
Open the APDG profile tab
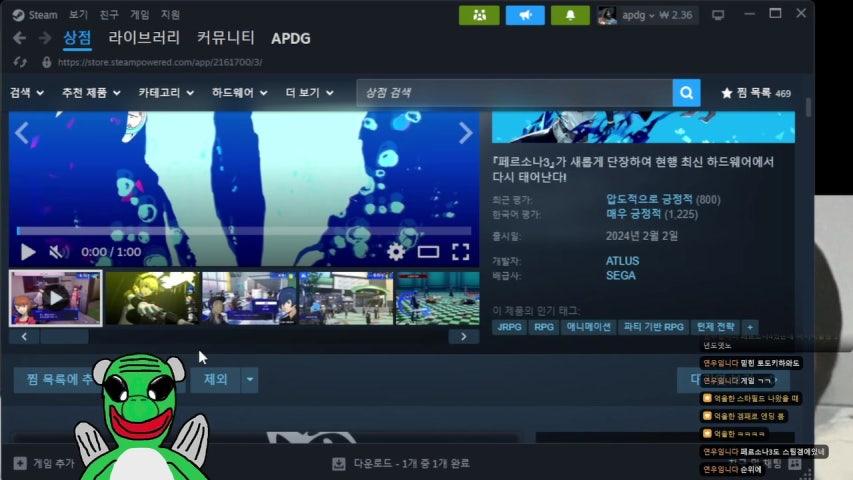(x=290, y=38)
